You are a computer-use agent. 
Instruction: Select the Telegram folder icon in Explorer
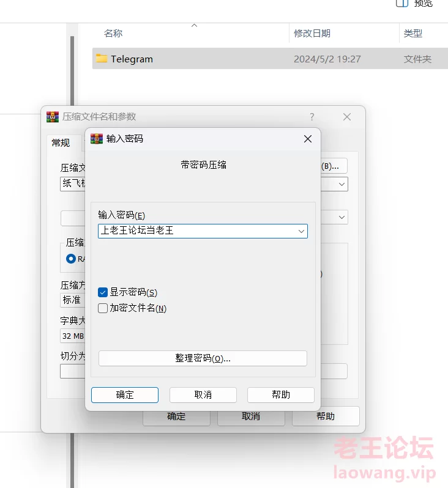click(101, 59)
